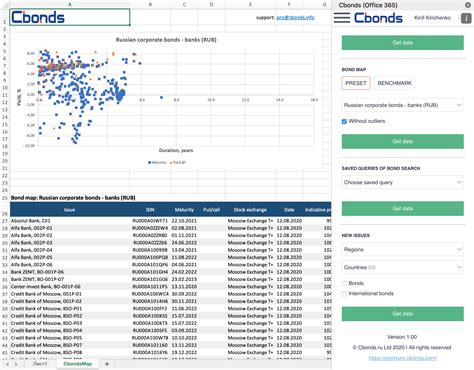Screen dimensions: 474x370
Task: Select the Bond map title cell in row 25
Action: pos(73,198)
